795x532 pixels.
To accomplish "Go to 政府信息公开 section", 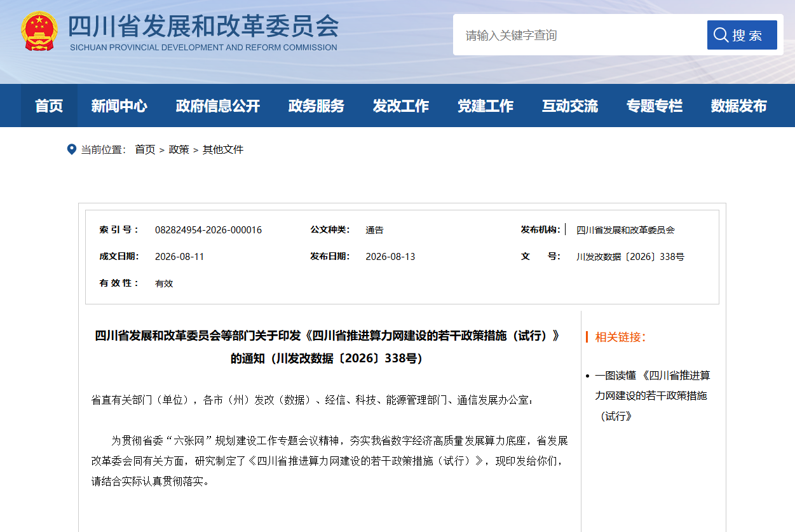I will (x=218, y=106).
